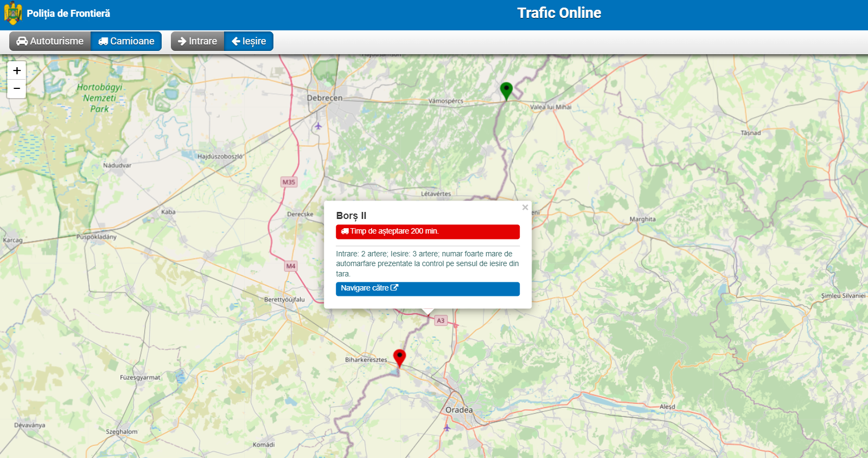The width and height of the screenshot is (868, 458).
Task: Select the Ieșire direction
Action: pyautogui.click(x=249, y=41)
